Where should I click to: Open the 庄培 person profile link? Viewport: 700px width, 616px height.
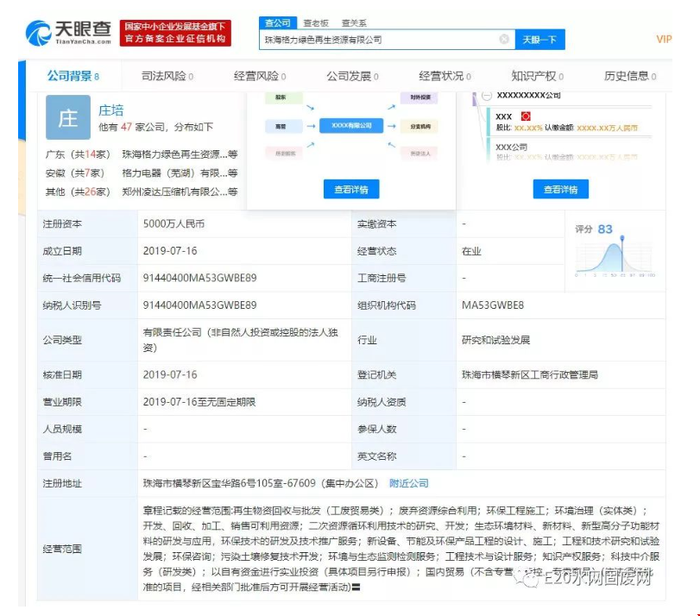click(110, 110)
